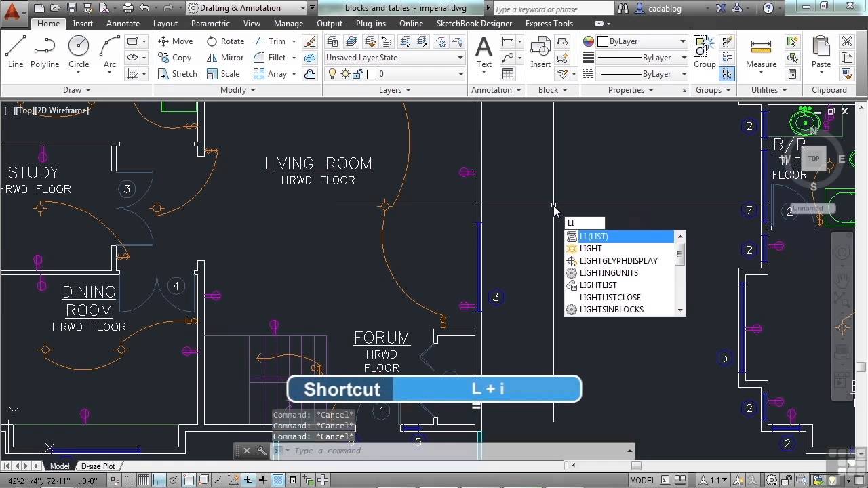Expand the Layers panel

[x=395, y=90]
